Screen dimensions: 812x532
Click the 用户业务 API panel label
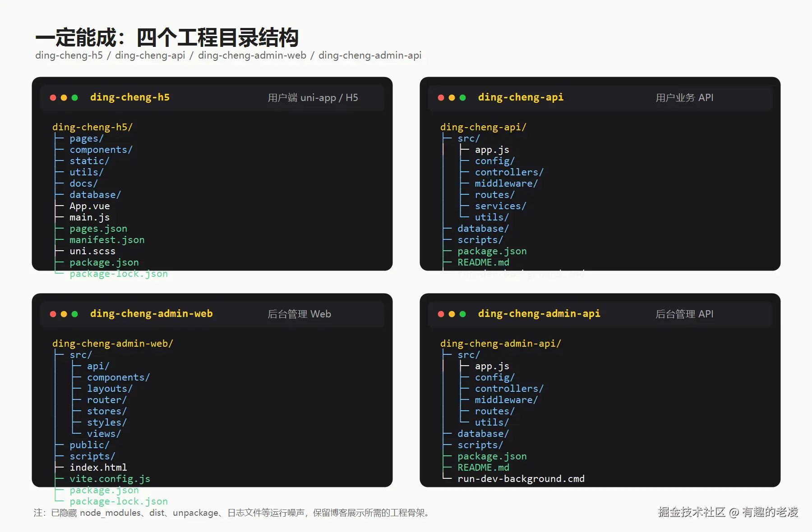click(x=684, y=98)
